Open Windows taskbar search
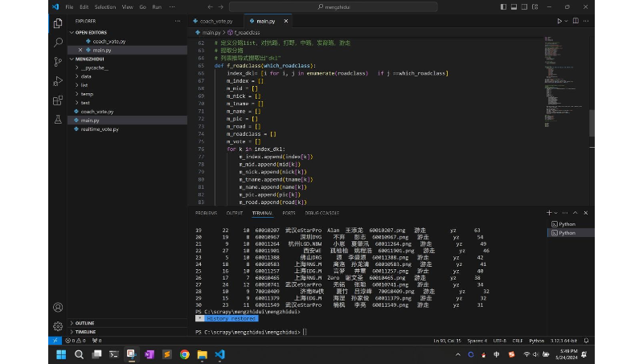This screenshot has height=364, width=643. pyautogui.click(x=79, y=354)
